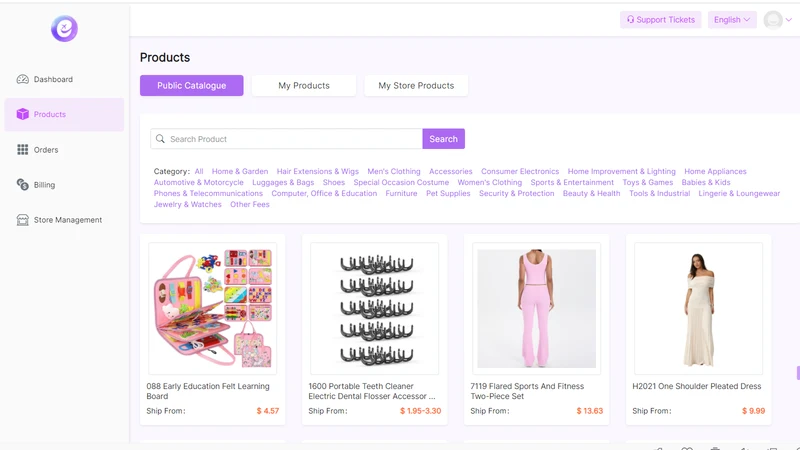Filter by All categories

[x=199, y=171]
